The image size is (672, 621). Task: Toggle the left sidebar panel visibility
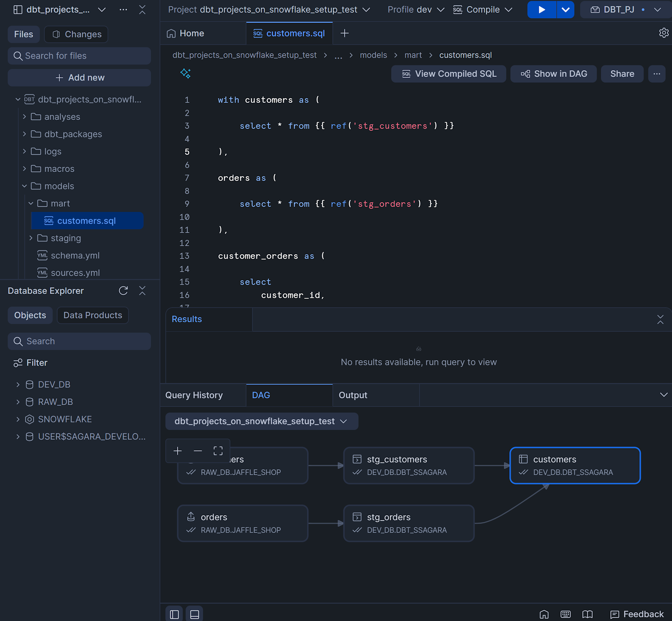click(174, 614)
